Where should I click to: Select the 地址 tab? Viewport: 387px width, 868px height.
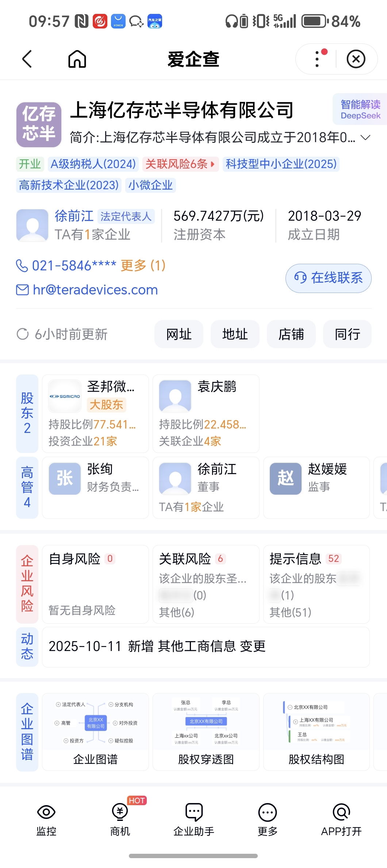point(235,334)
